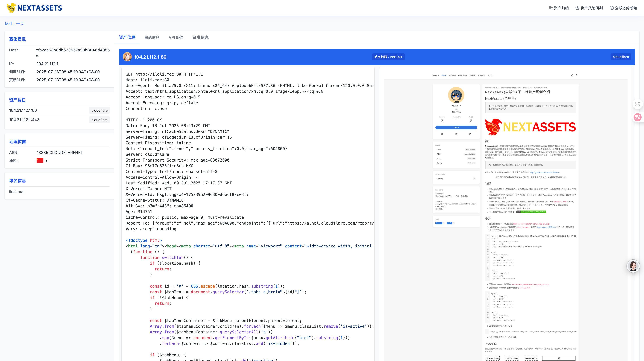Select port entry 104.21.112.1:443
This screenshot has width=644, height=361.
25,120
